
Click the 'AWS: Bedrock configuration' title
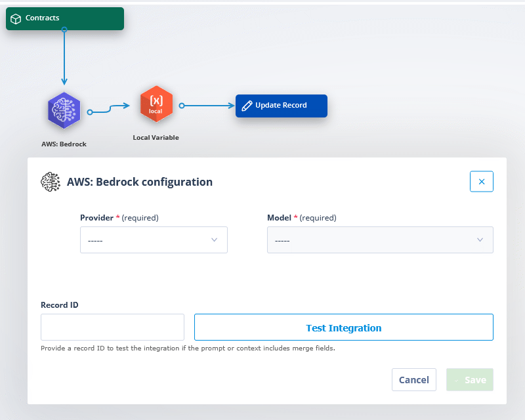(x=140, y=182)
